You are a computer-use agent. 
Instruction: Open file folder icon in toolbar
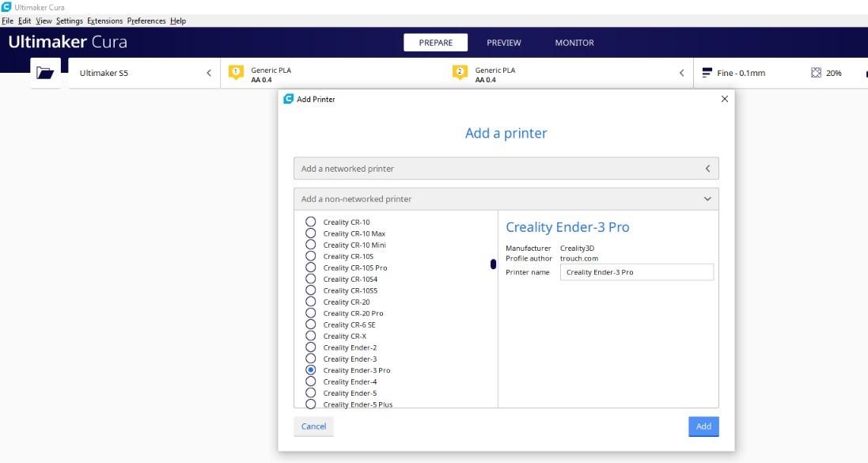pyautogui.click(x=45, y=73)
